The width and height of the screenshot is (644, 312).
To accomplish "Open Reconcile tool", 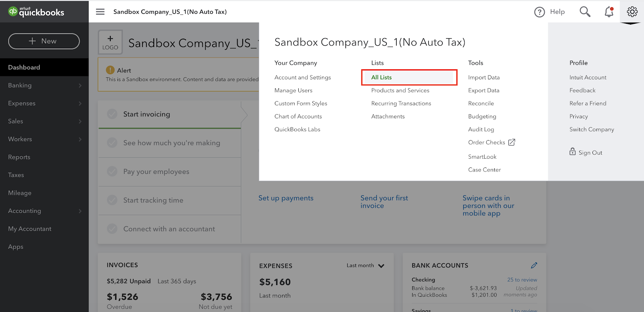I will pyautogui.click(x=481, y=103).
